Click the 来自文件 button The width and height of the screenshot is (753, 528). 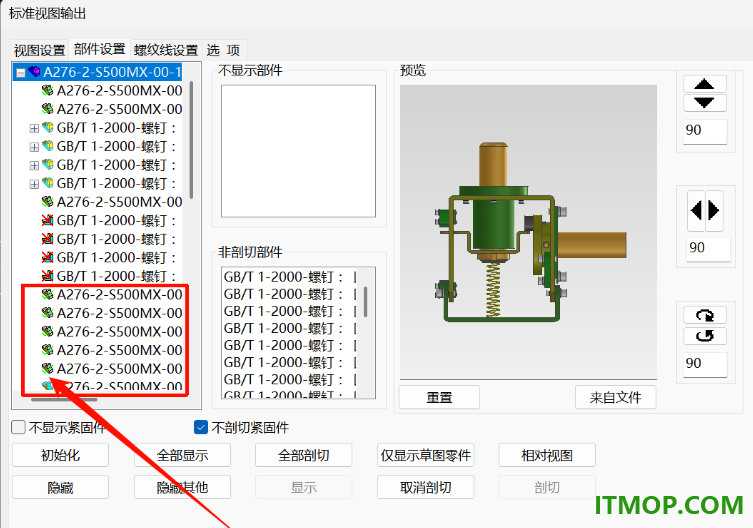pos(616,397)
